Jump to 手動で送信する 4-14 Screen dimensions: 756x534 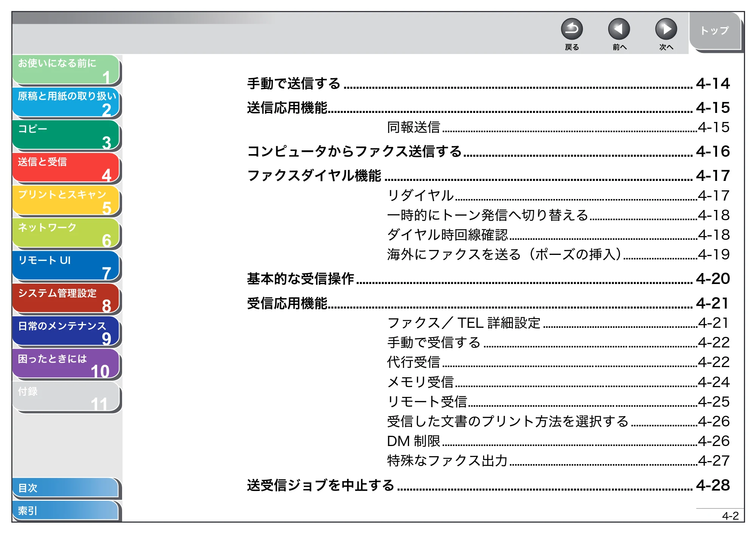488,83
